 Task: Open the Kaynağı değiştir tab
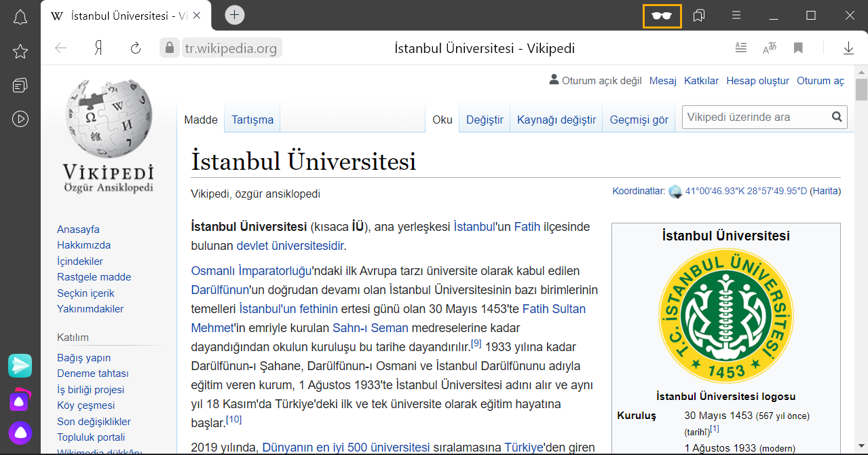pyautogui.click(x=556, y=120)
